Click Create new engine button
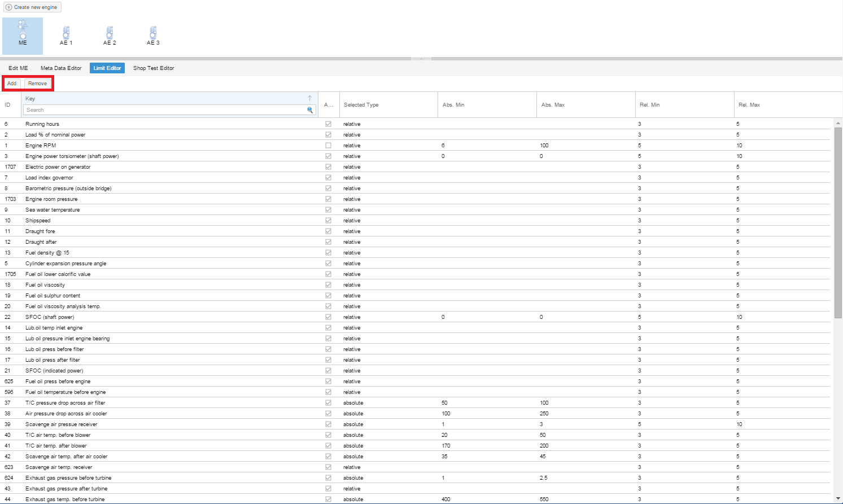This screenshot has height=504, width=843. click(32, 7)
